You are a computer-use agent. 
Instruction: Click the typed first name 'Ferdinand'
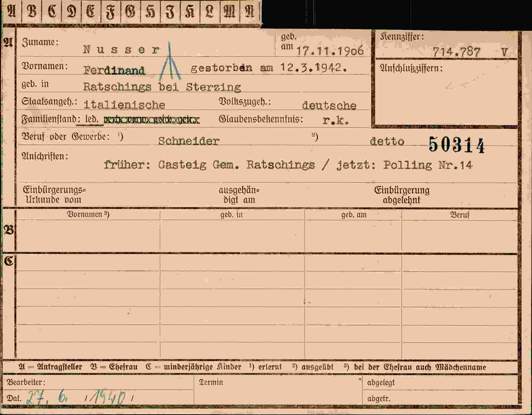(114, 70)
